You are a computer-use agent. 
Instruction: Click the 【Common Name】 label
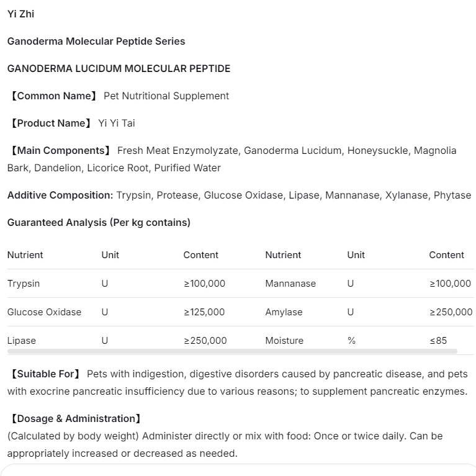click(53, 96)
